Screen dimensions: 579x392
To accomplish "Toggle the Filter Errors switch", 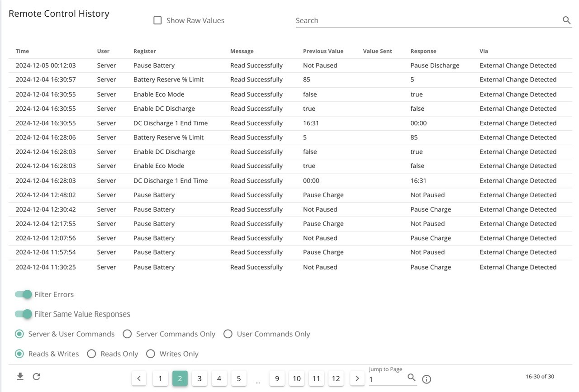I will point(24,294).
